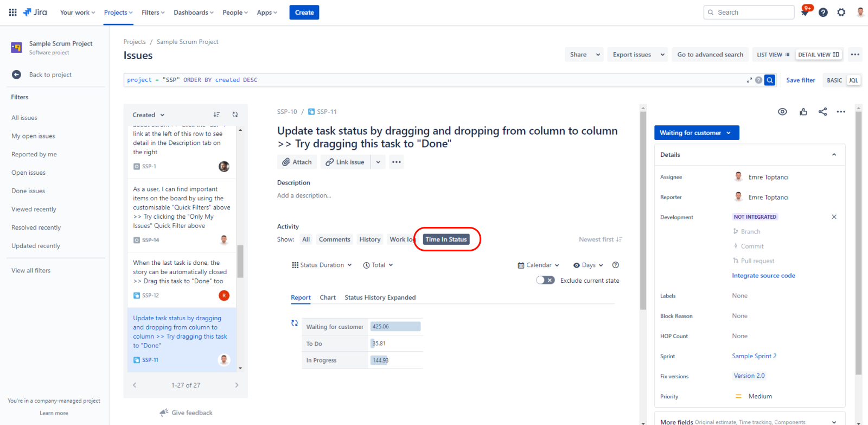Switch to LIST VIEW mode
The image size is (868, 425).
click(773, 55)
